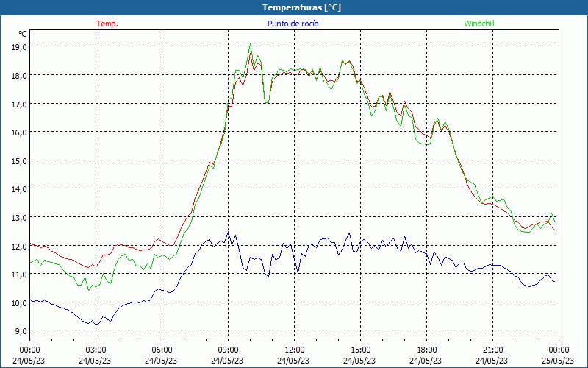Click the 18,0 y-axis value

click(19, 76)
